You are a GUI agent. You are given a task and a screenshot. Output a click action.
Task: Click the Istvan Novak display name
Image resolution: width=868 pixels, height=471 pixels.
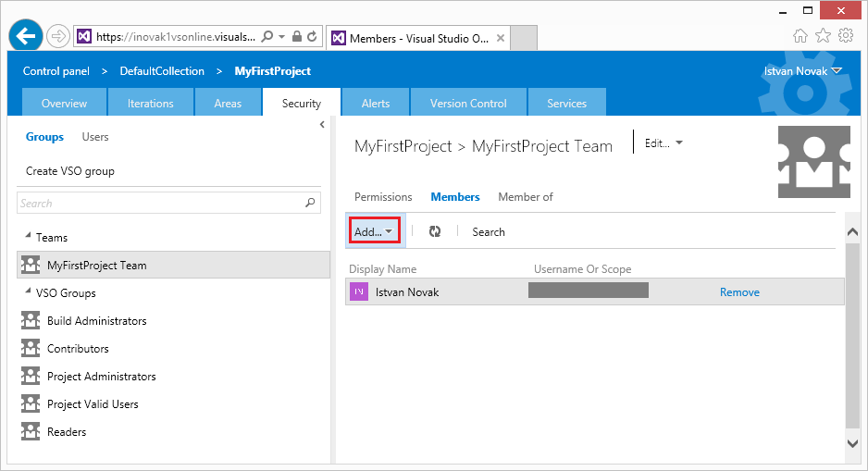pos(407,291)
